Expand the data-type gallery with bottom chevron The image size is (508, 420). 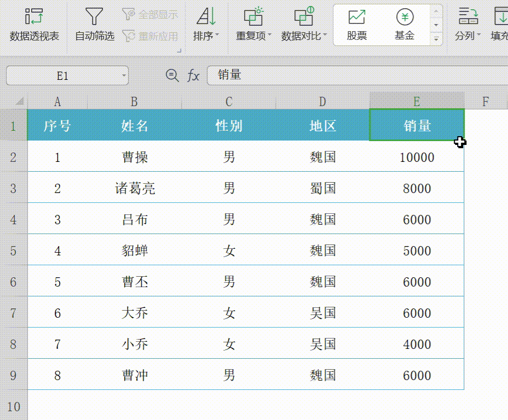tap(435, 38)
